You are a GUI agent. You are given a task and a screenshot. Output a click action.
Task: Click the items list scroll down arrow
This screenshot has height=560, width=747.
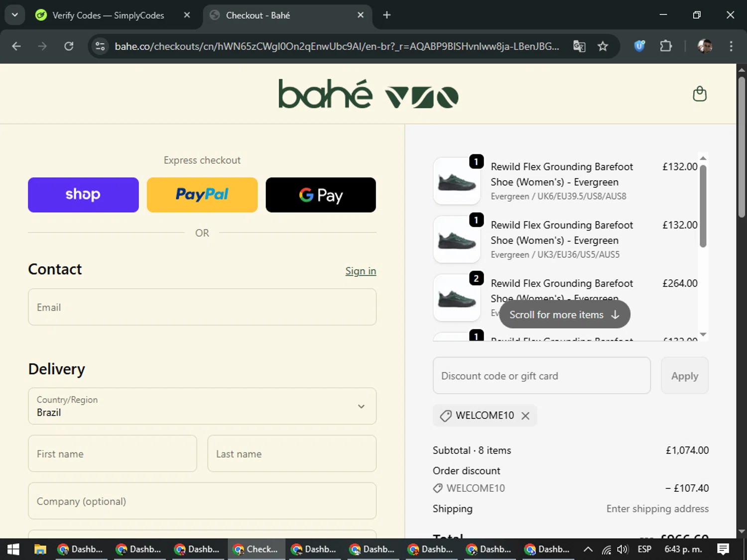[x=703, y=335]
